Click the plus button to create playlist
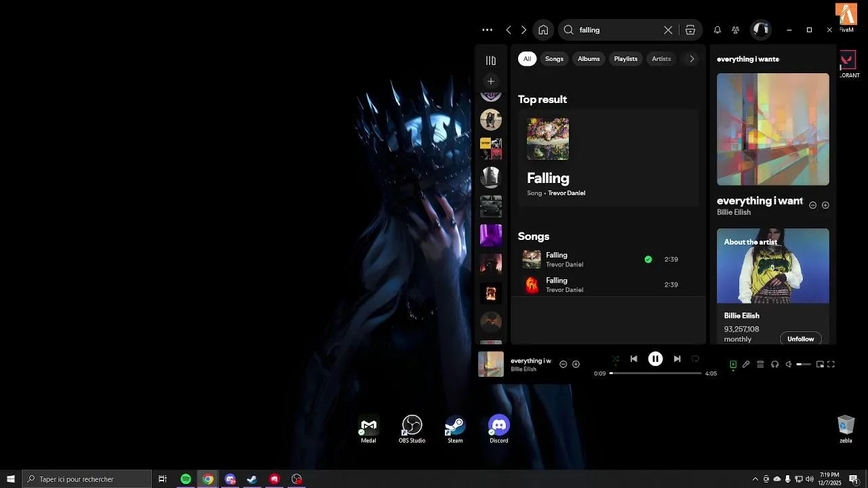Screen dimensions: 868x488 (x=491, y=81)
